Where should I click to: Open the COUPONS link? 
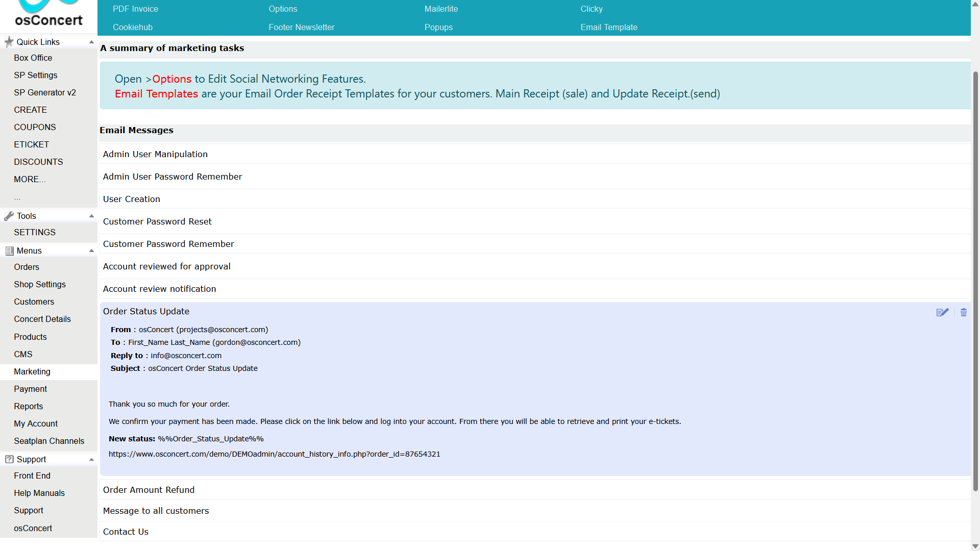(35, 127)
